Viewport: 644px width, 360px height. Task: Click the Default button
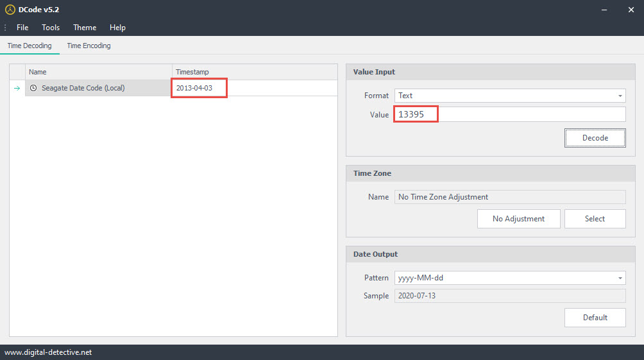point(595,317)
